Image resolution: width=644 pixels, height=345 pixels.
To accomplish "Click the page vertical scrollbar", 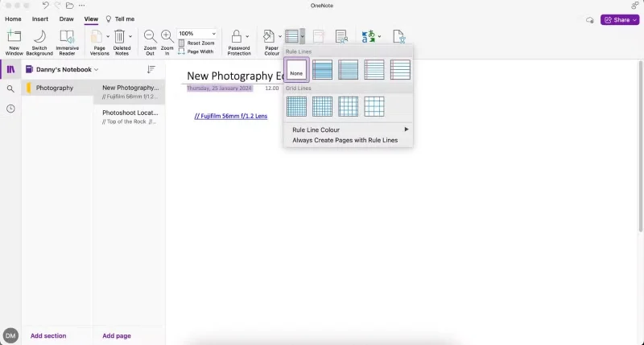I will 640,146.
